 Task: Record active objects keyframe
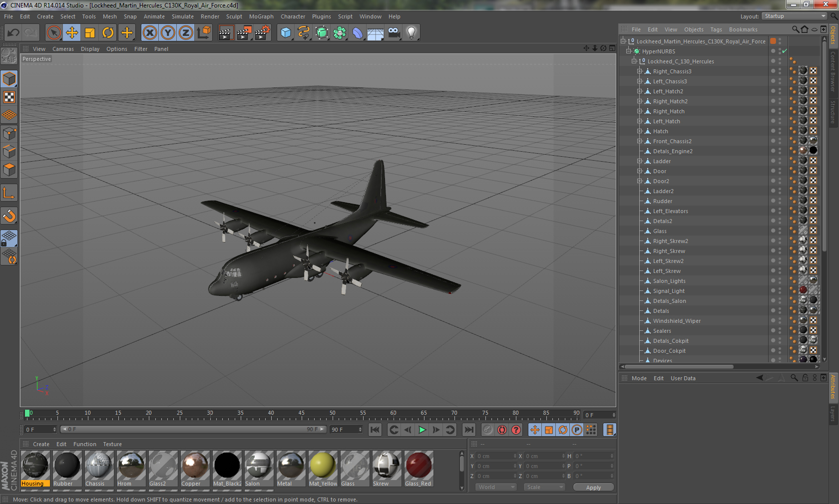pos(488,430)
